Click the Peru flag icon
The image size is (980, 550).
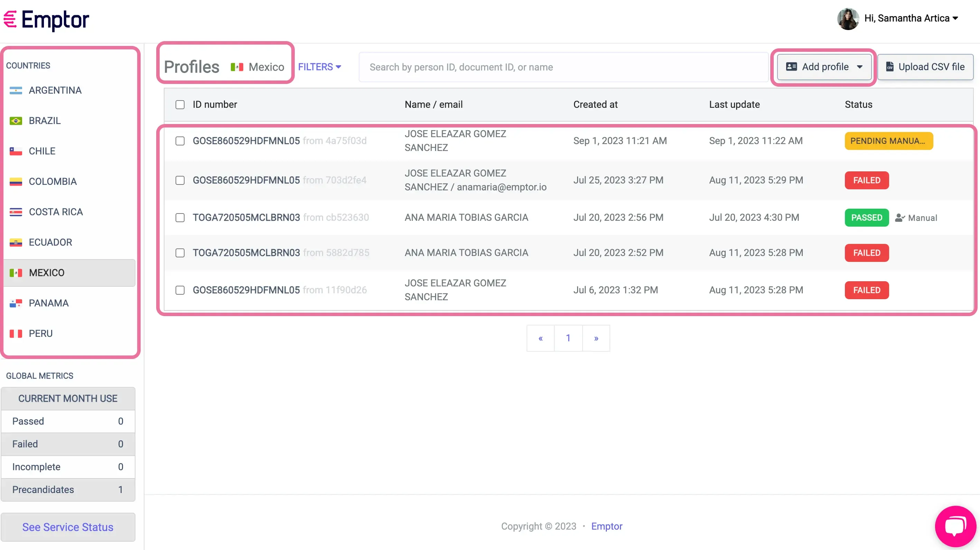tap(16, 334)
